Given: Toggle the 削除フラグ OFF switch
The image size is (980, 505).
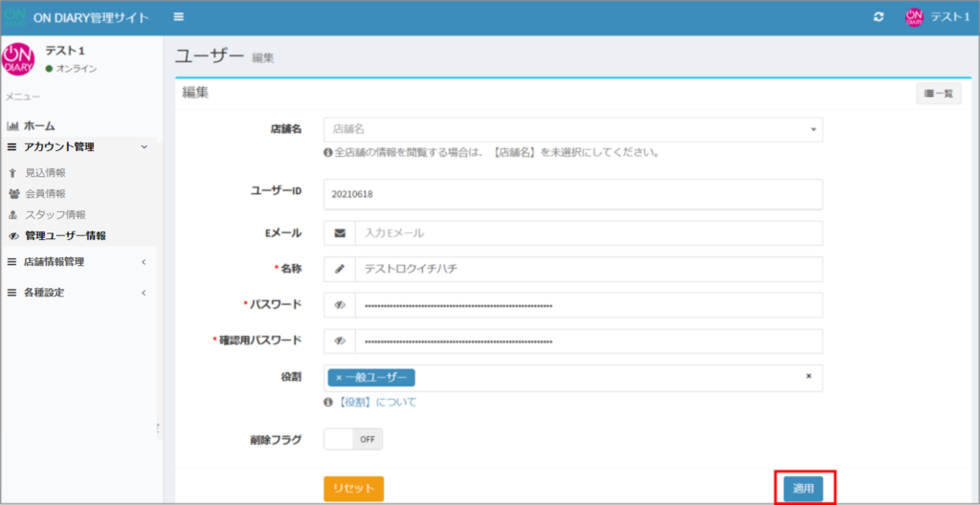Looking at the screenshot, I should point(353,439).
